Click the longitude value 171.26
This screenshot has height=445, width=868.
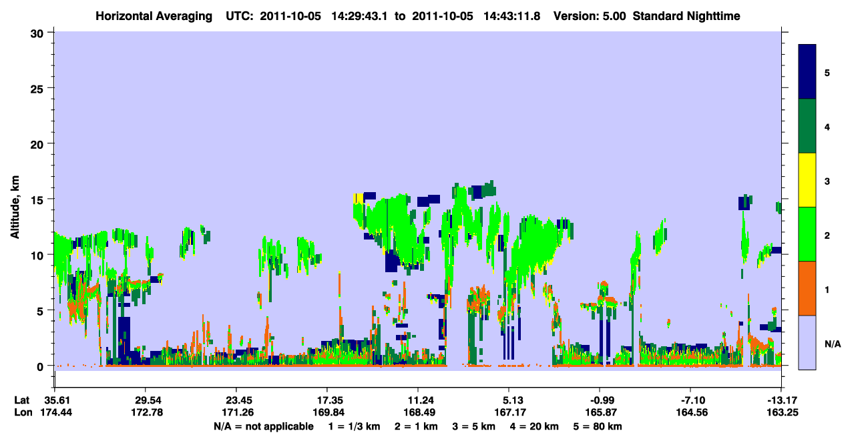237,413
